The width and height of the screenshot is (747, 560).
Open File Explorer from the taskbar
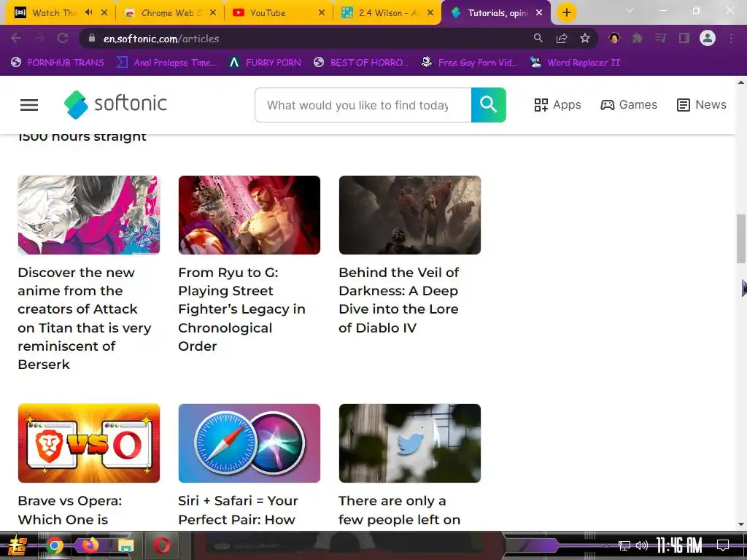(x=126, y=545)
